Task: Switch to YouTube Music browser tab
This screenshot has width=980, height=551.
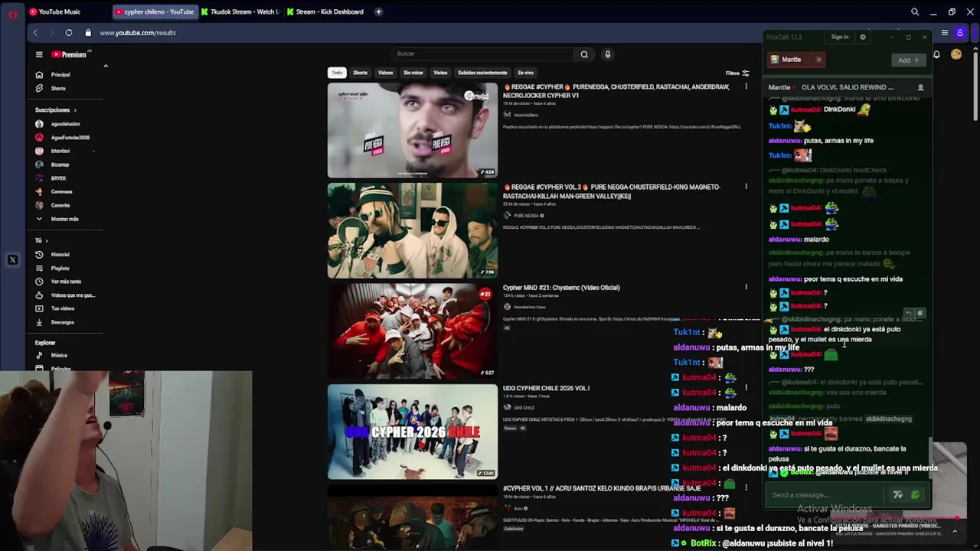Action: pyautogui.click(x=59, y=11)
